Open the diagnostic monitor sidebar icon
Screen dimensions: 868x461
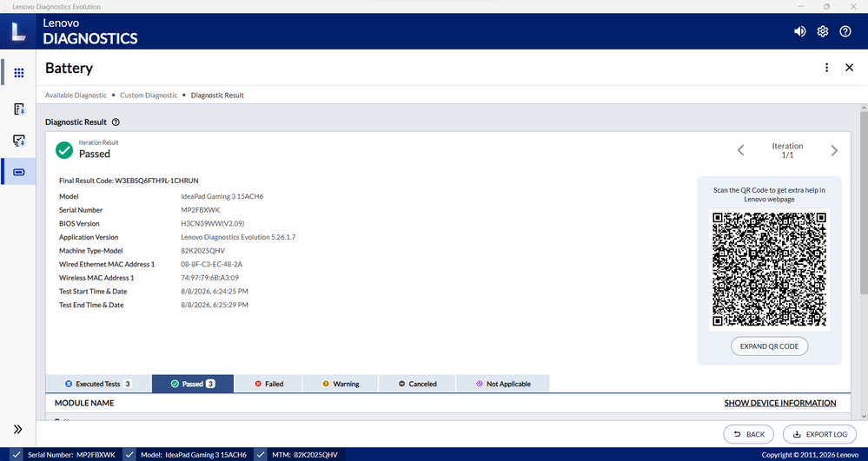click(19, 141)
